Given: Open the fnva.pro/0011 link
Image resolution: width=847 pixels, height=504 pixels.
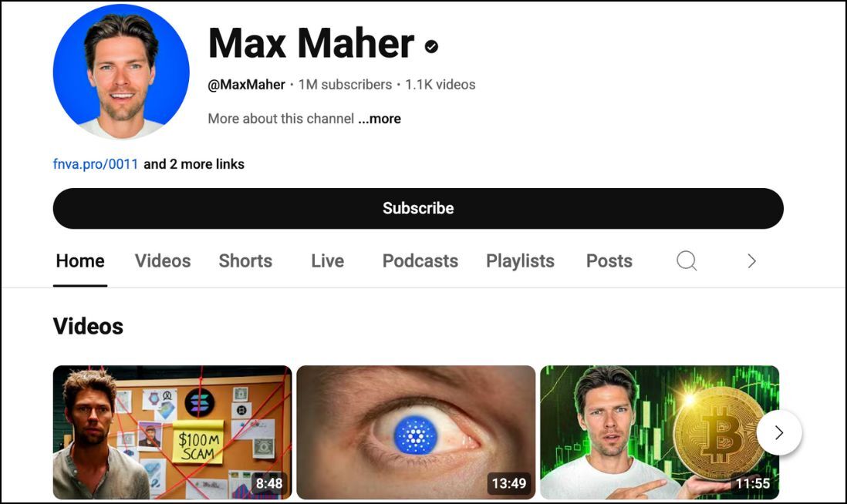Looking at the screenshot, I should (96, 164).
